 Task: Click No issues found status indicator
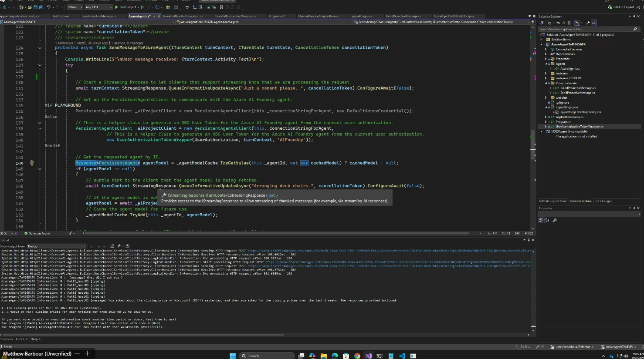[x=37, y=233]
